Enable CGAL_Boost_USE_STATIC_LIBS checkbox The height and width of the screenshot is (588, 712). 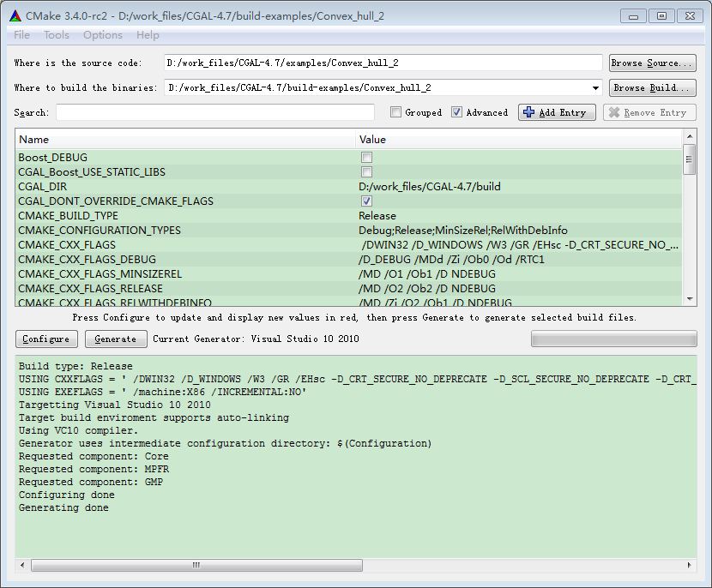[366, 172]
